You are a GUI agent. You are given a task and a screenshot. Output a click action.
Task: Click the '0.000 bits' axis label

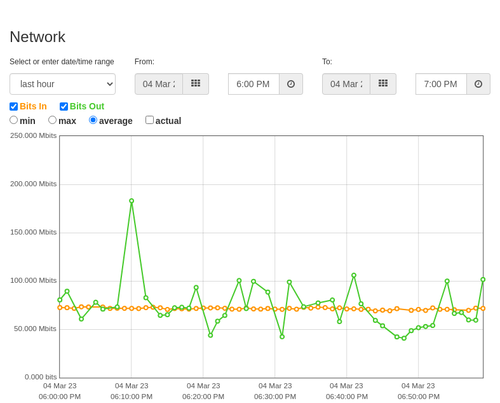point(41,377)
